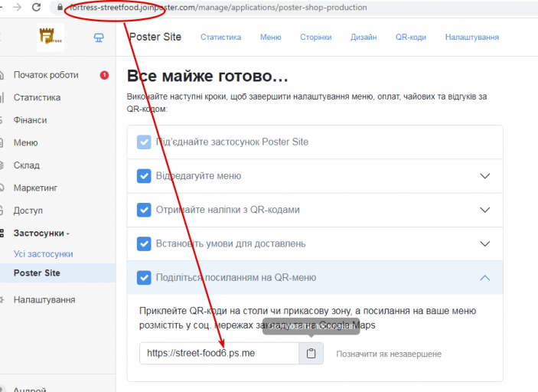Expand the Відредагуйте меню step chevron

485,176
